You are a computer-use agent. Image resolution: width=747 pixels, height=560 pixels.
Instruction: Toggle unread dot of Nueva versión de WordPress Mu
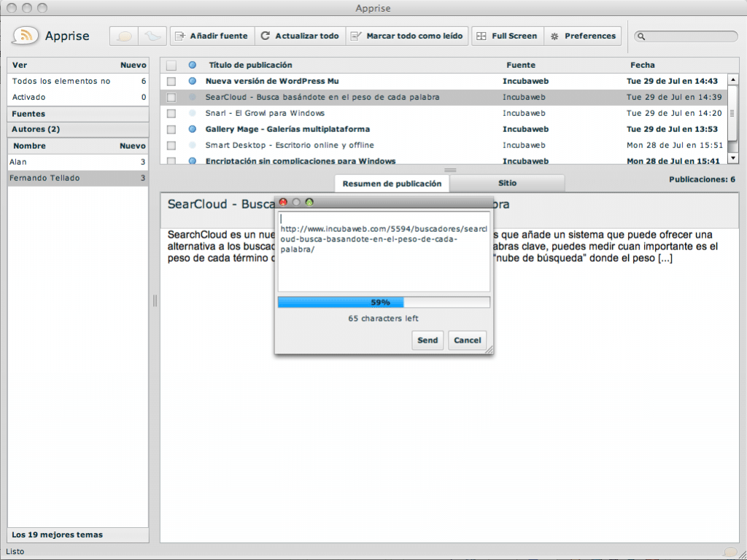tap(193, 81)
